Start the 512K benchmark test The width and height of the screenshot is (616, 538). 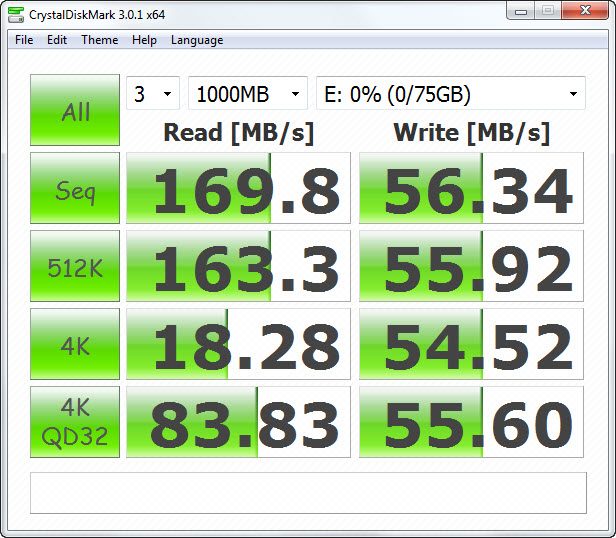pyautogui.click(x=75, y=266)
